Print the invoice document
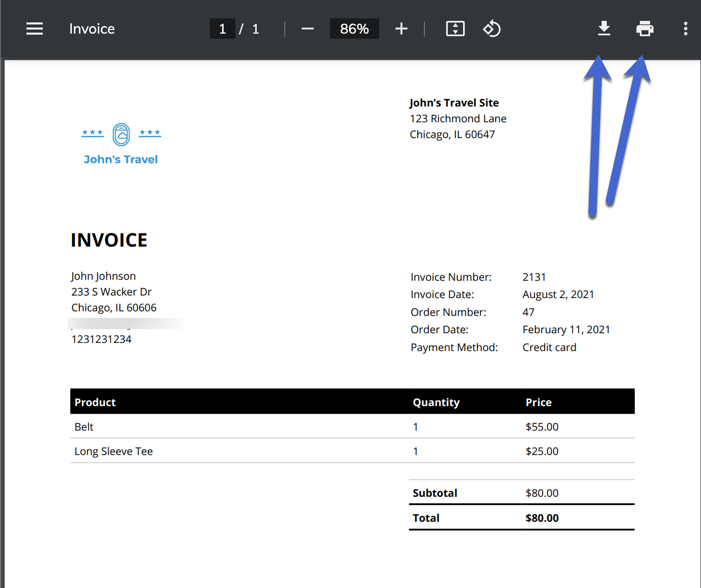The height and width of the screenshot is (588, 701). click(644, 29)
